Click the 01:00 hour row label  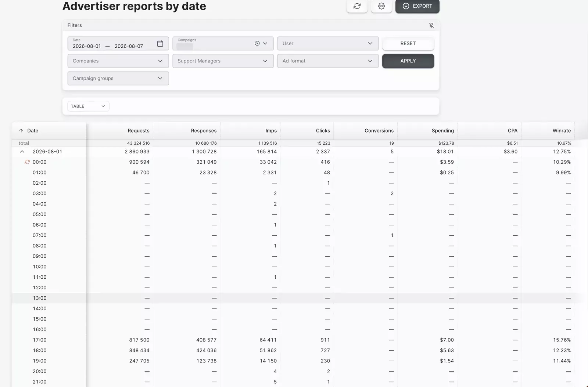[40, 173]
